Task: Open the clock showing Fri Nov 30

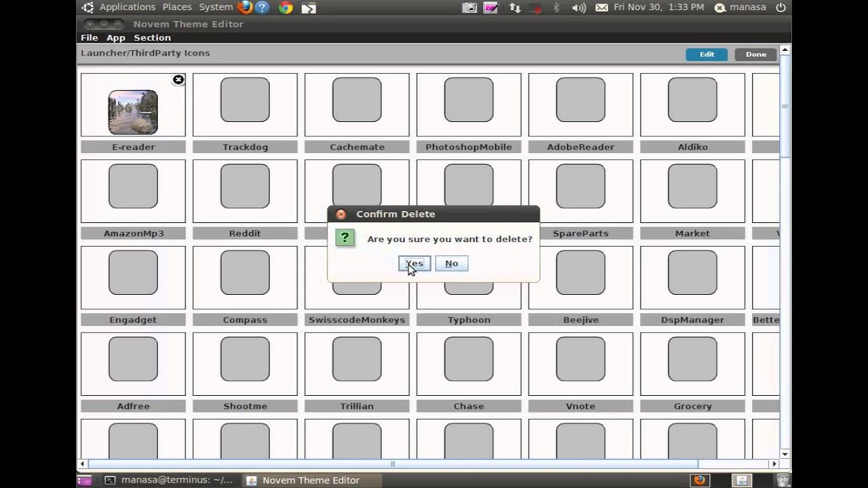Action: pyautogui.click(x=658, y=7)
